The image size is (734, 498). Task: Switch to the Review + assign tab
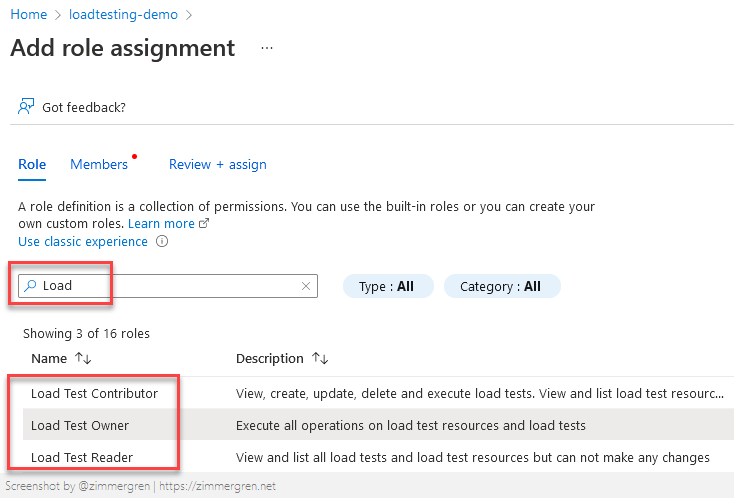pos(217,164)
